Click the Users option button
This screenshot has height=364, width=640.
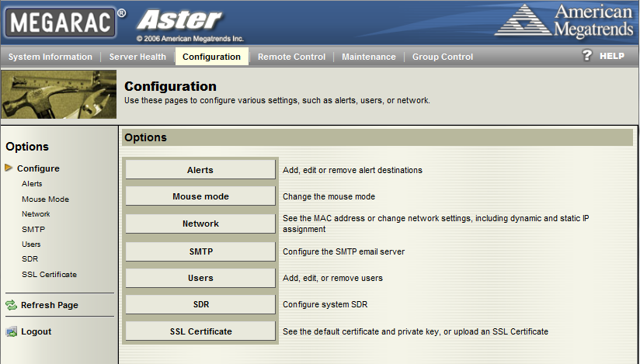tap(200, 278)
